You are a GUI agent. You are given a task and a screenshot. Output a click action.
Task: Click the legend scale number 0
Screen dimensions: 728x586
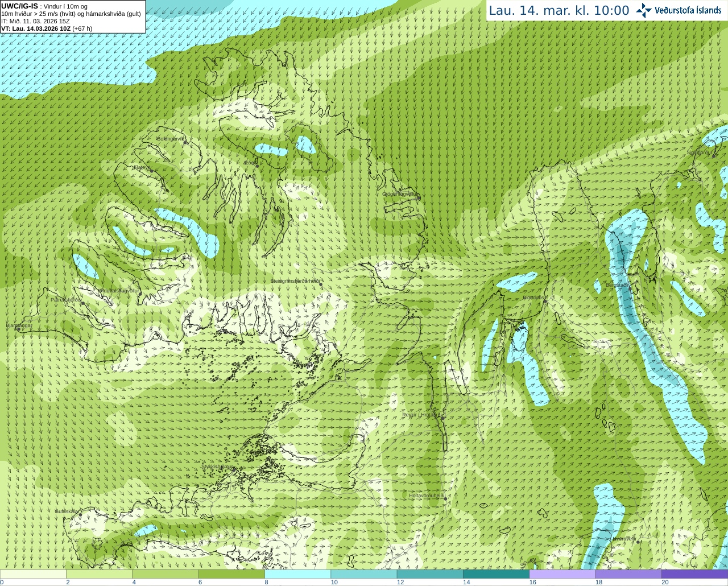pos(2,582)
